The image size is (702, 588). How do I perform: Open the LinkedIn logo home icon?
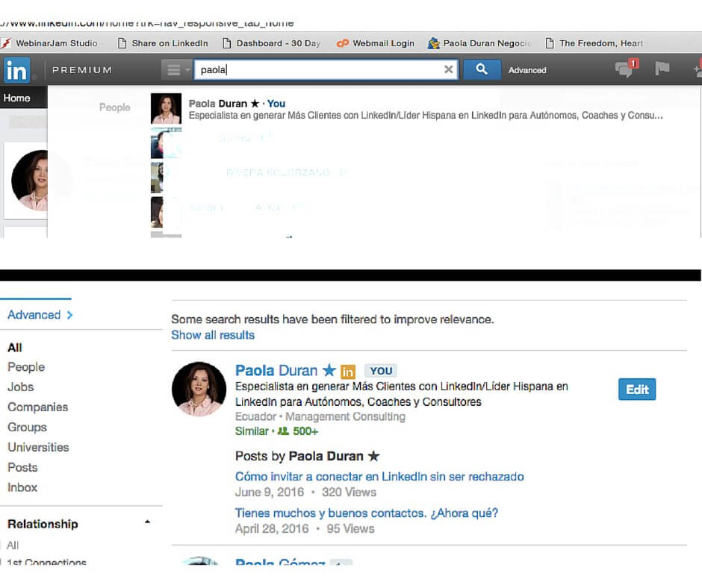coord(17,70)
